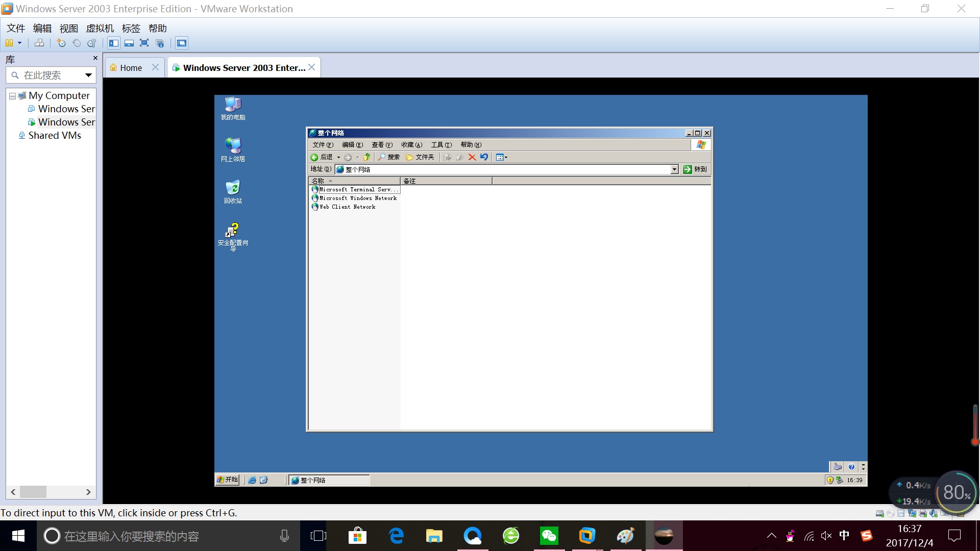Select 安全配置向导 desktop shortcut

click(x=233, y=237)
